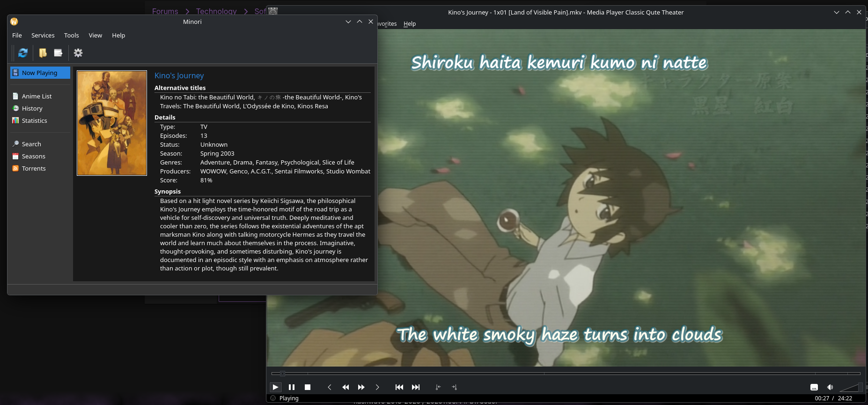Click the Anime List sidebar icon

[x=15, y=96]
